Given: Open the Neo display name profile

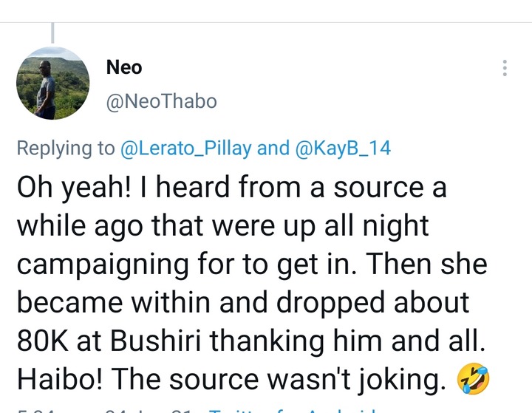Looking at the screenshot, I should click(x=124, y=67).
